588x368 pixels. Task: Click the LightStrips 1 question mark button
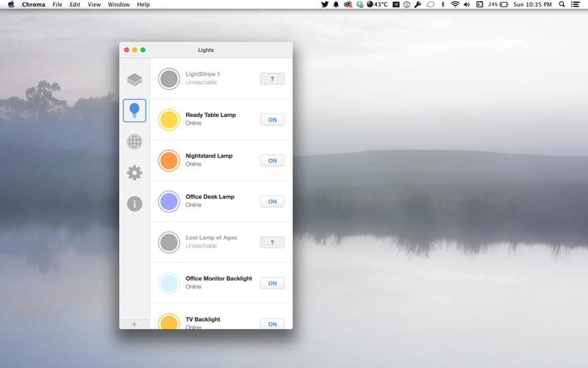tap(272, 79)
